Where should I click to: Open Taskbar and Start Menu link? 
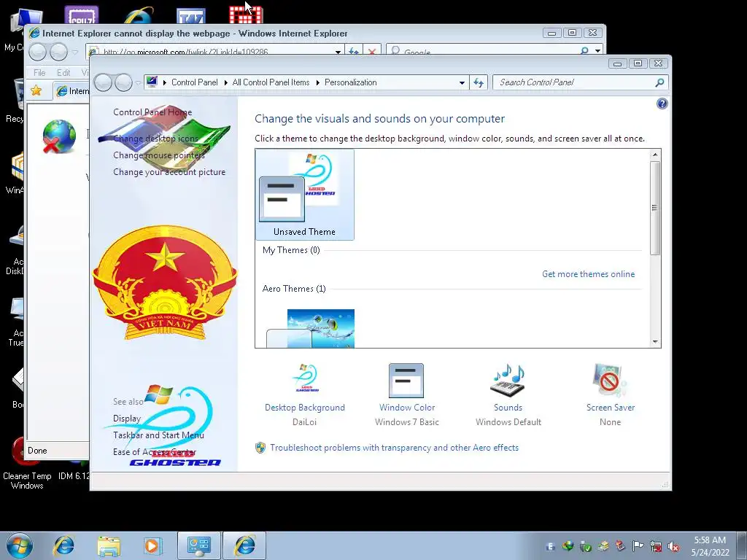coord(158,435)
